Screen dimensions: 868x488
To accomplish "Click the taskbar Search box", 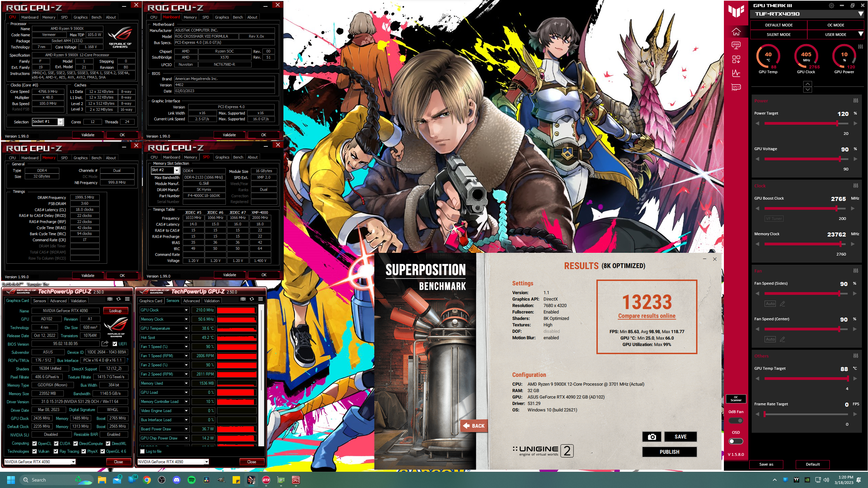I will click(x=56, y=480).
